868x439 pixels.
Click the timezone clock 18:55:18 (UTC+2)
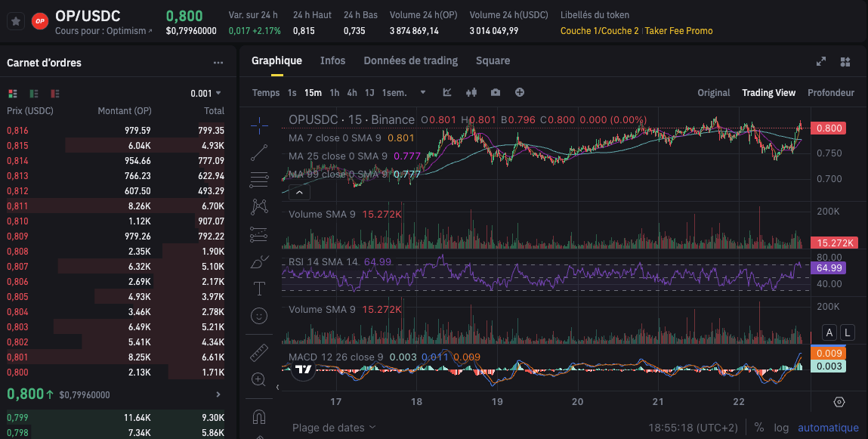693,428
